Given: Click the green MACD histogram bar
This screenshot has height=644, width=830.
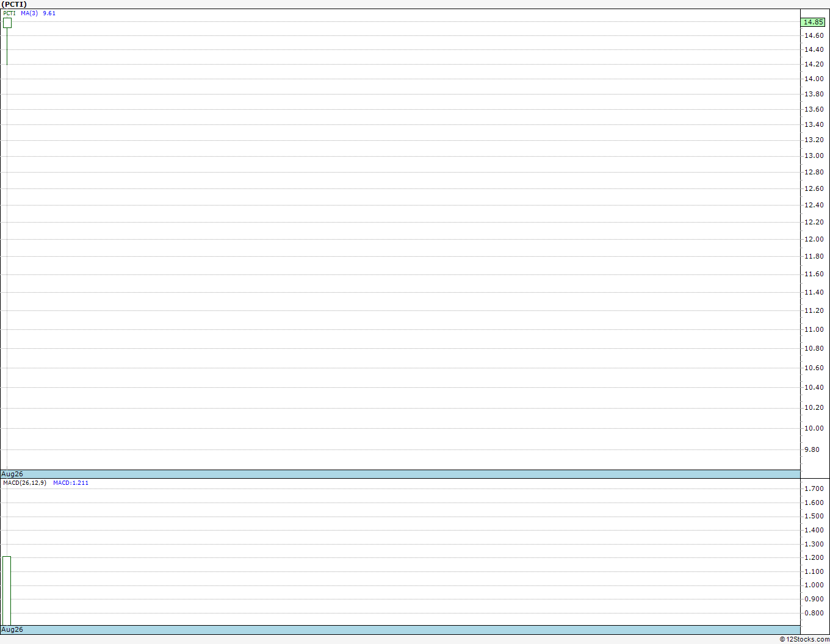Looking at the screenshot, I should point(7,590).
